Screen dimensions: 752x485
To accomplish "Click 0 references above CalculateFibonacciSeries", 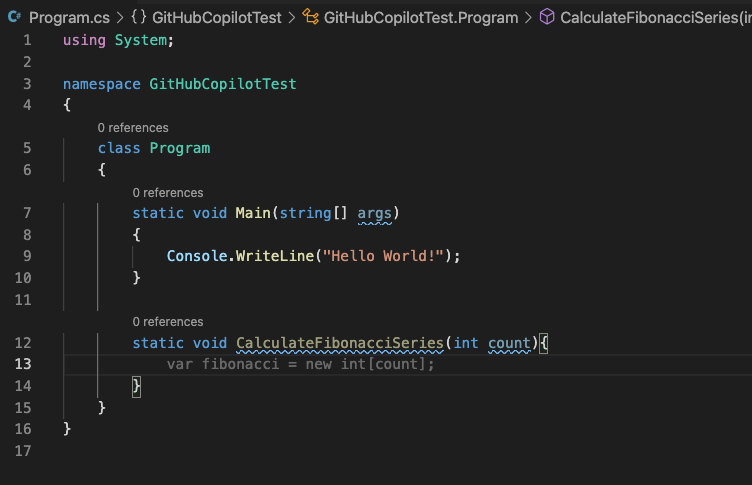I will point(168,321).
